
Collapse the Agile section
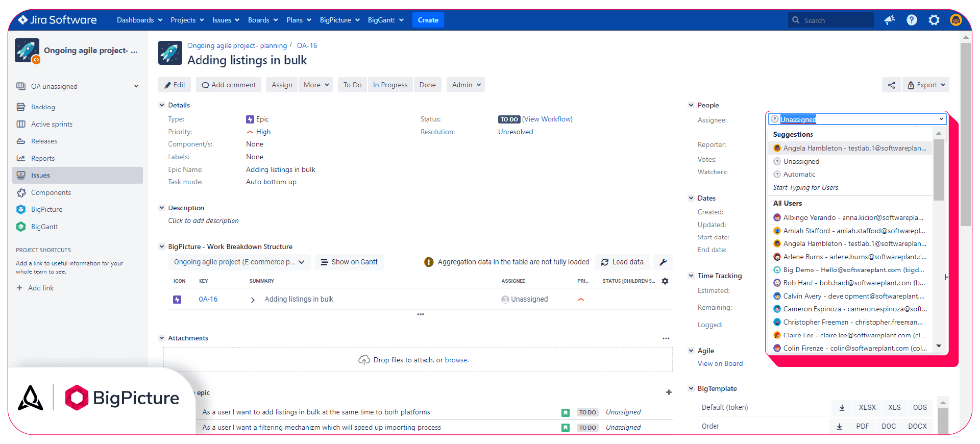[x=691, y=351]
